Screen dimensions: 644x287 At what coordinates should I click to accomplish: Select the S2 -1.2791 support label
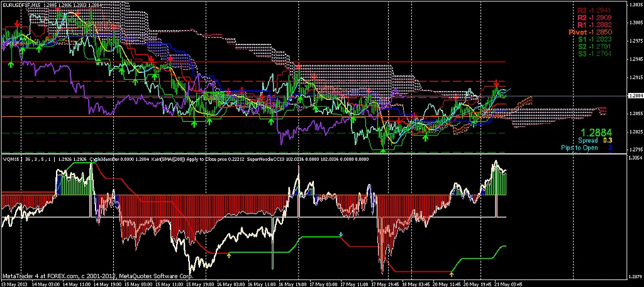point(595,46)
